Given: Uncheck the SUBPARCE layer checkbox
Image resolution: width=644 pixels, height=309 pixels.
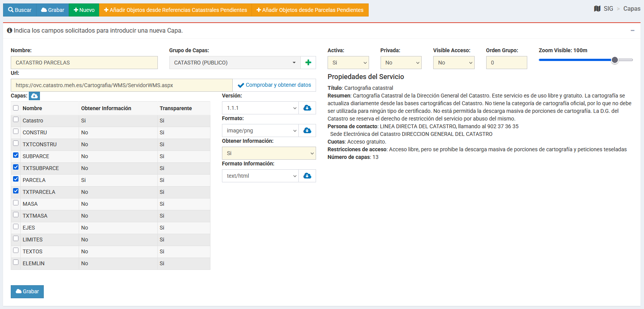Looking at the screenshot, I should point(16,155).
